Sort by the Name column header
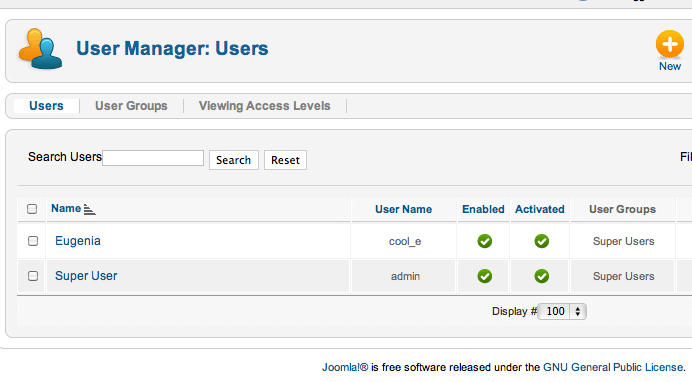This screenshot has height=382, width=692. [x=66, y=208]
